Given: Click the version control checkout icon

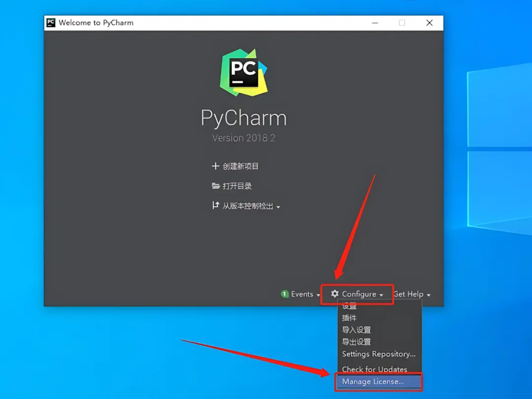Looking at the screenshot, I should coord(215,205).
